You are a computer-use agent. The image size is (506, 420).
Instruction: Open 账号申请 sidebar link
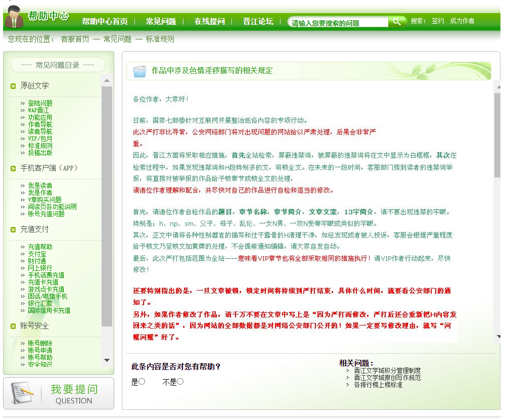(x=40, y=351)
